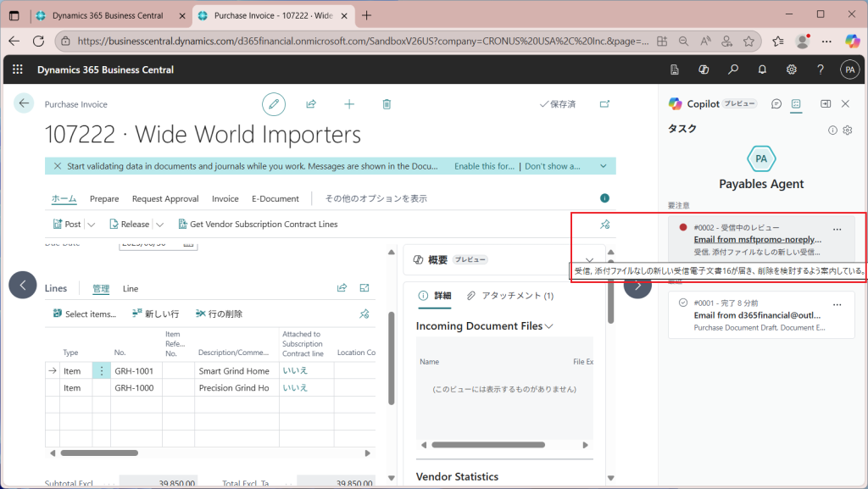The width and height of the screenshot is (868, 489).
Task: Open the Post dropdown arrow
Action: pyautogui.click(x=92, y=224)
